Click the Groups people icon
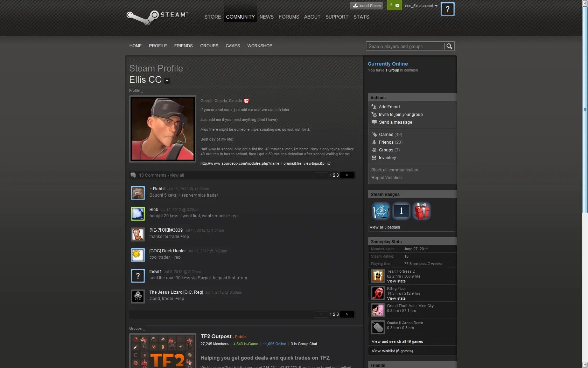Screen dimensions: 588x368 374,150
